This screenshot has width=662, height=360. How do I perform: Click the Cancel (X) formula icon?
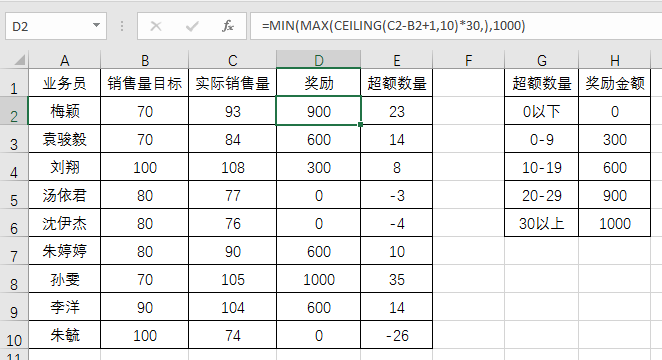click(x=156, y=26)
